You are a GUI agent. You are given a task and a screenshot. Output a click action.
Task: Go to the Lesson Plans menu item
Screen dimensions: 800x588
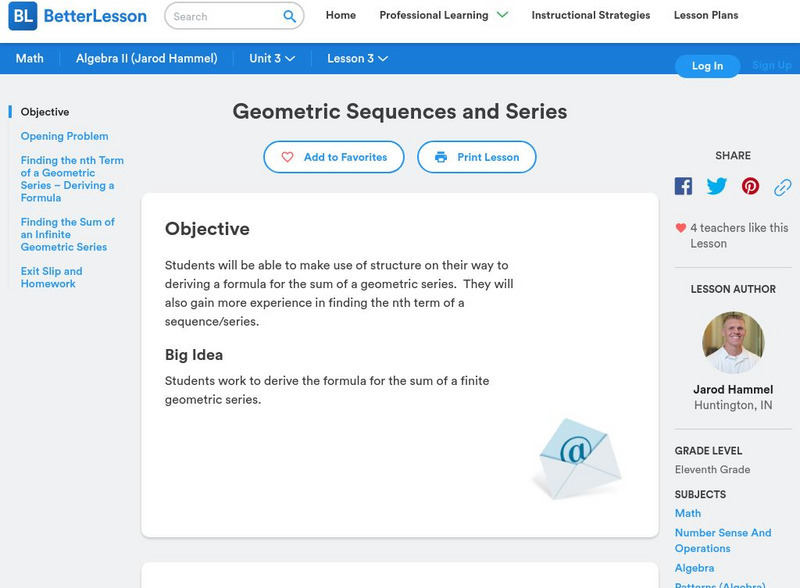(706, 16)
